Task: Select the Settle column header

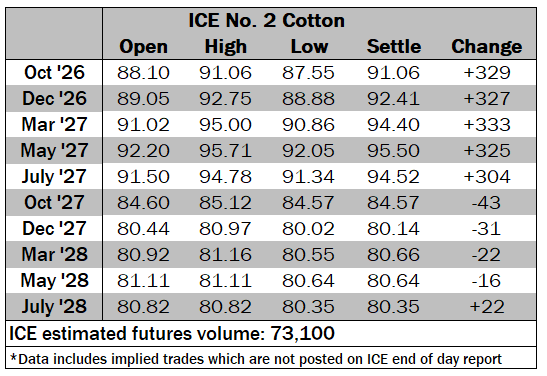Action: (x=394, y=47)
